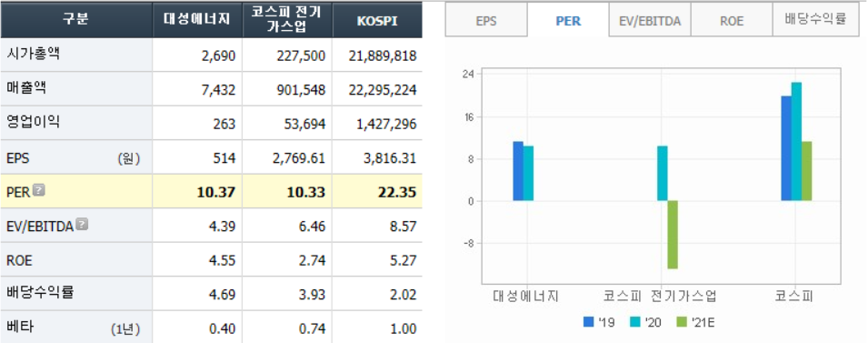
Task: Click the PER value 22.35
Action: point(396,192)
